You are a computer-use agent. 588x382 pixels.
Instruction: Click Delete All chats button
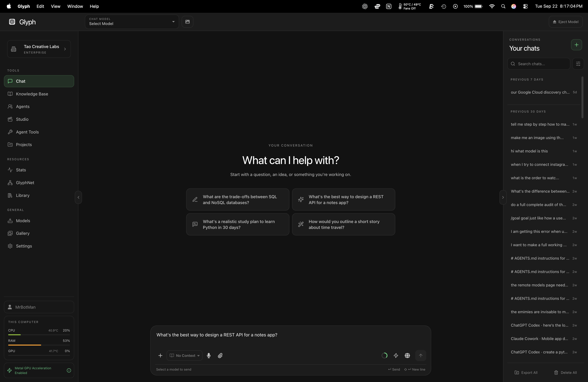point(565,373)
